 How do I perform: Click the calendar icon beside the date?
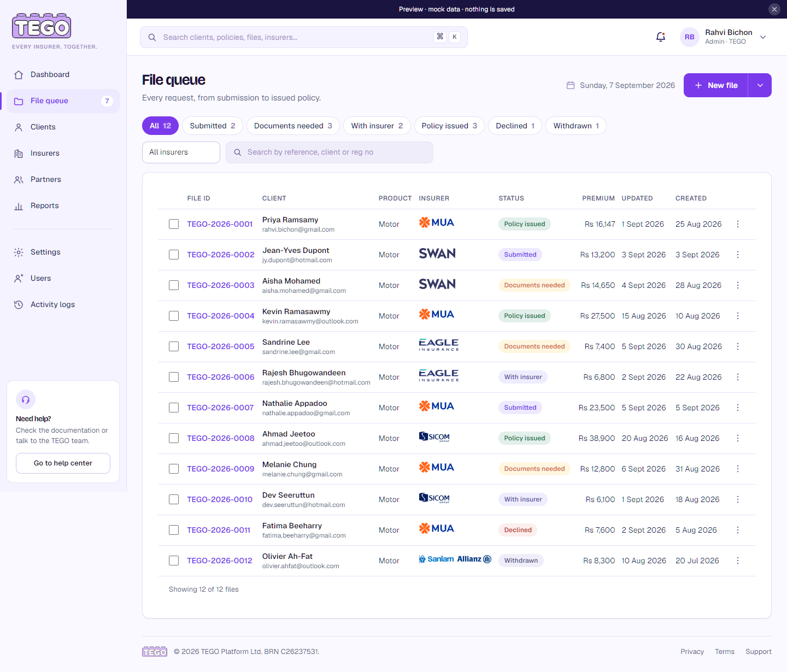coord(571,85)
